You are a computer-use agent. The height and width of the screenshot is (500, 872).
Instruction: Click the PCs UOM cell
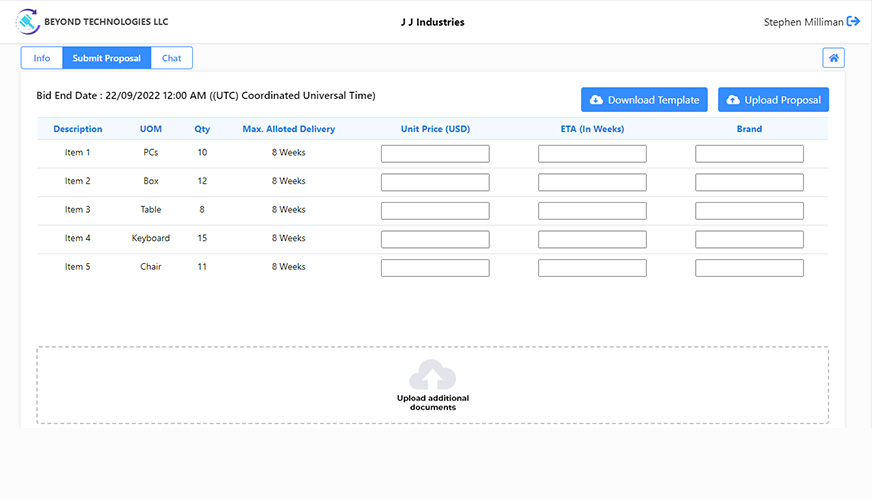151,152
